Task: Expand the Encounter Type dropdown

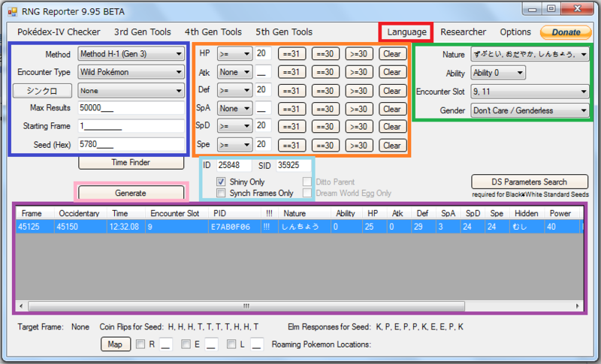Action: pos(131,72)
